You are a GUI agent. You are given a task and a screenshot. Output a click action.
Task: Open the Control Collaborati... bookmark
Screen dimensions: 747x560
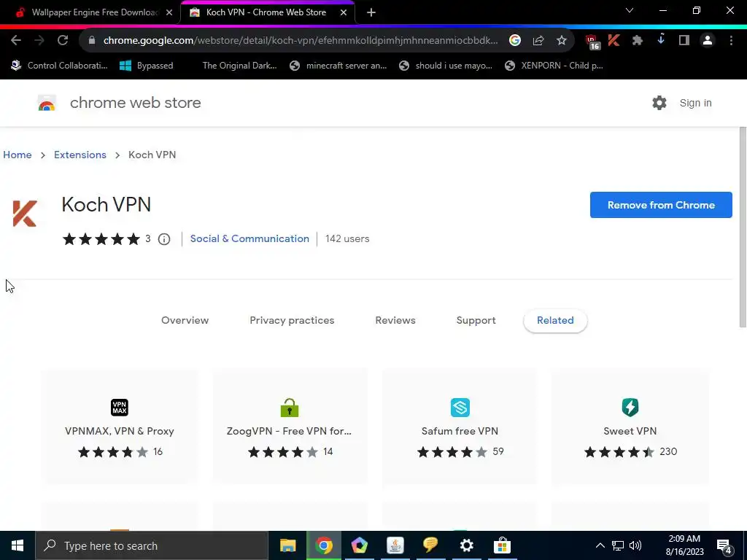pyautogui.click(x=59, y=66)
